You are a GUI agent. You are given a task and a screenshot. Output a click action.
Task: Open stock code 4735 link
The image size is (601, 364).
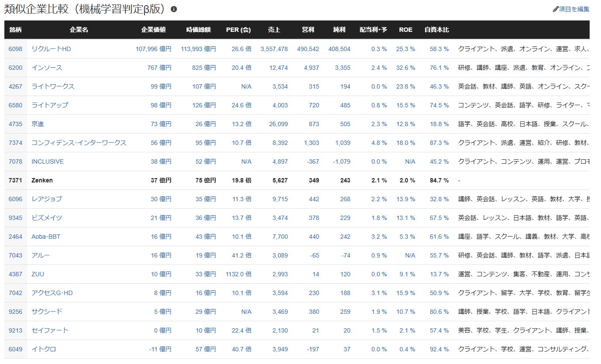coord(15,124)
